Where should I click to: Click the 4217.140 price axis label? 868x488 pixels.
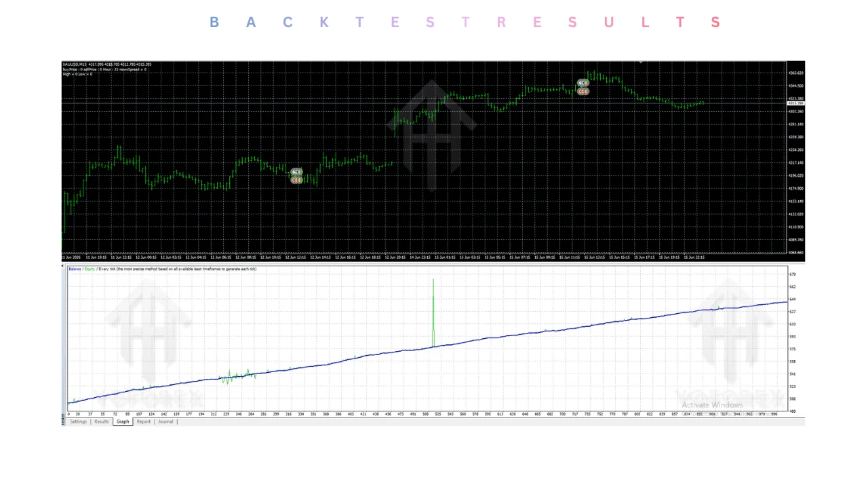tap(795, 163)
